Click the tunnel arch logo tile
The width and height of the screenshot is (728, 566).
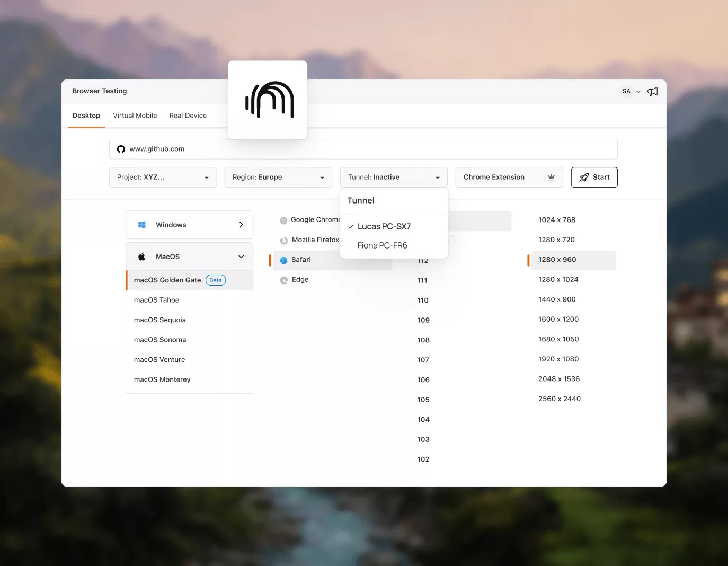click(268, 100)
